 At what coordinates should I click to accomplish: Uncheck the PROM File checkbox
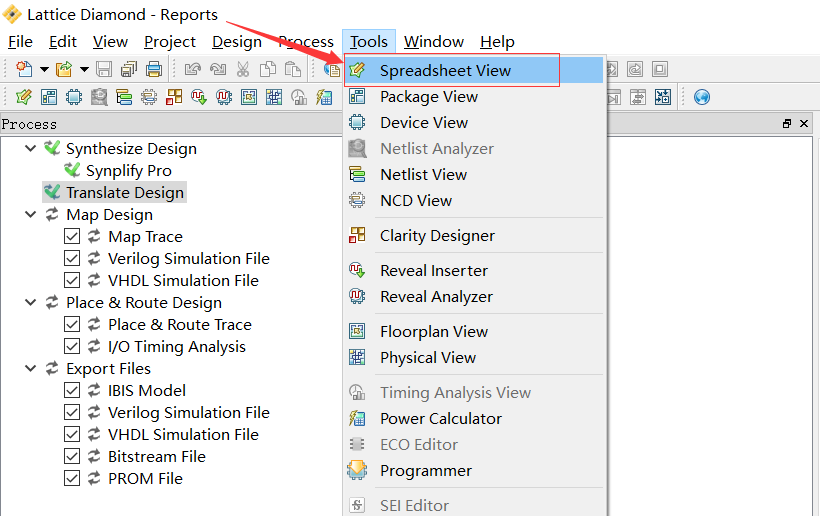[72, 478]
